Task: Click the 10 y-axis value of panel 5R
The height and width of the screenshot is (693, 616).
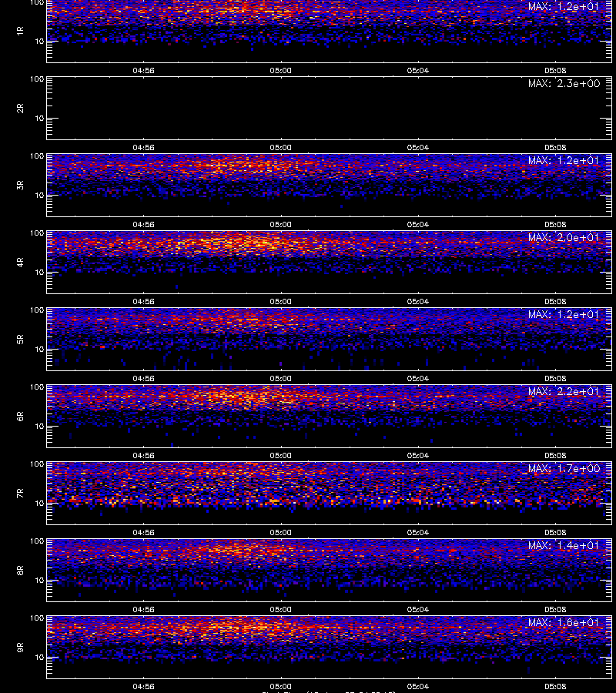Action: pyautogui.click(x=39, y=349)
